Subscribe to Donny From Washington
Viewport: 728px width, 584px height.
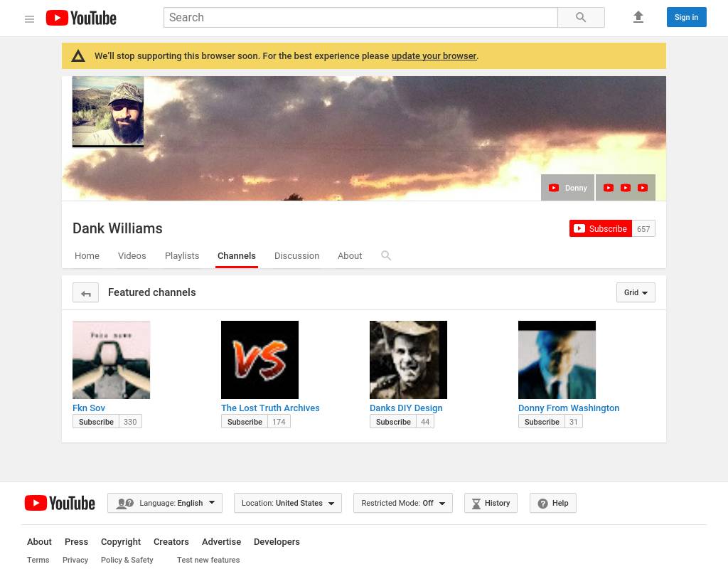[542, 422]
